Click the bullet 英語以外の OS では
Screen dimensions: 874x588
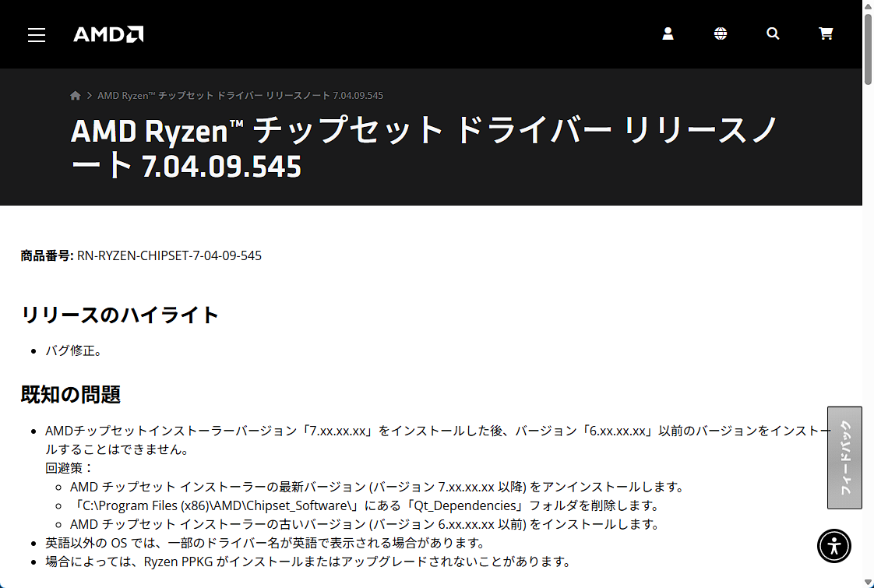266,543
